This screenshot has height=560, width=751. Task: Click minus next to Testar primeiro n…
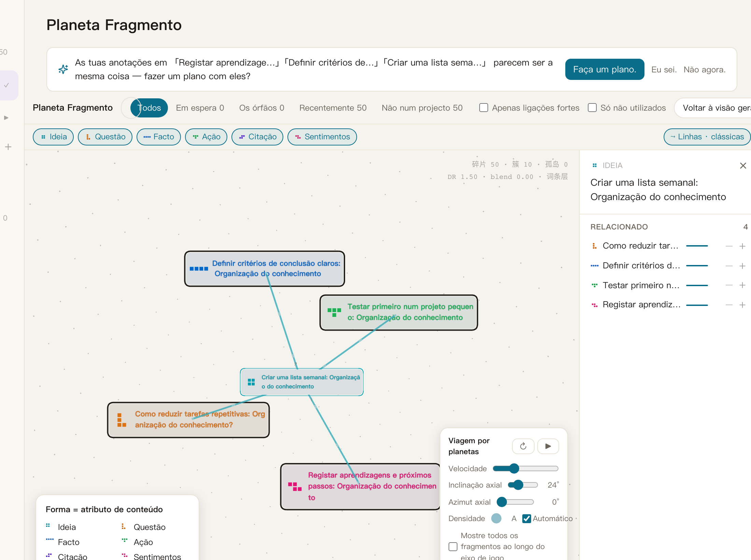coord(729,285)
